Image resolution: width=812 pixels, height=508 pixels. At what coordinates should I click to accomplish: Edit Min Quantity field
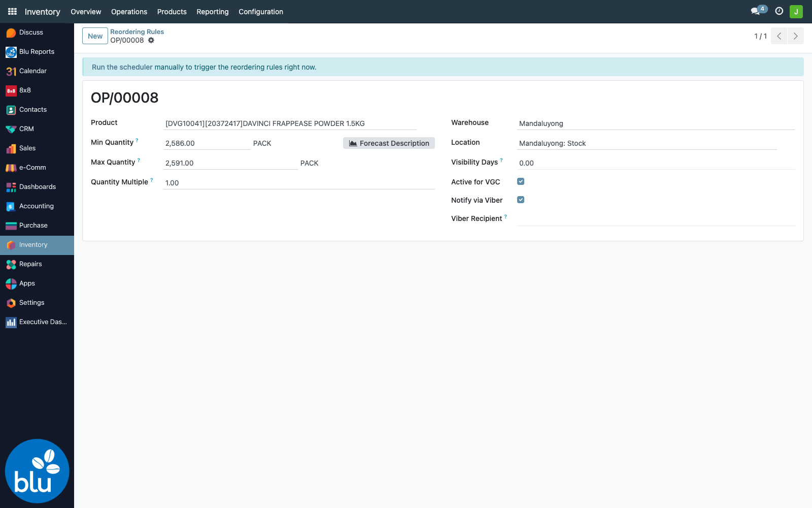(x=207, y=143)
